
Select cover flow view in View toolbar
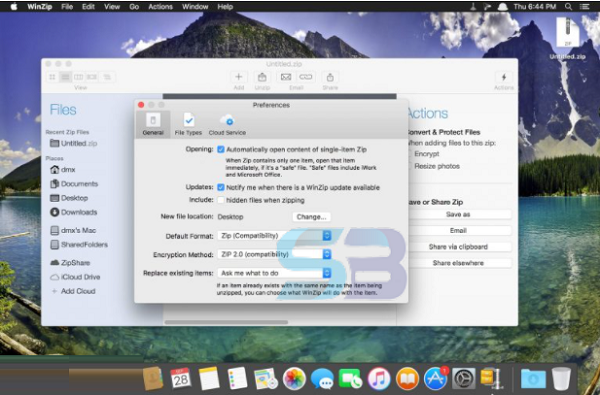tap(92, 77)
